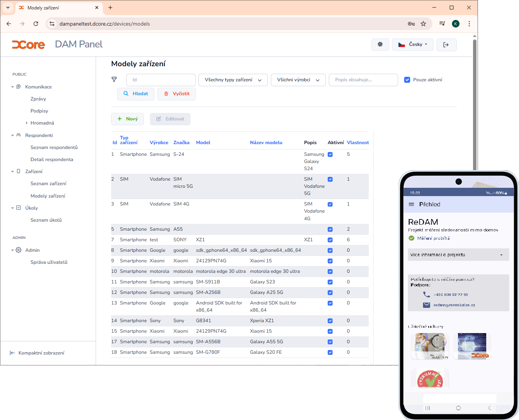Go back in browser history
The height and width of the screenshot is (420, 519).
(x=9, y=24)
